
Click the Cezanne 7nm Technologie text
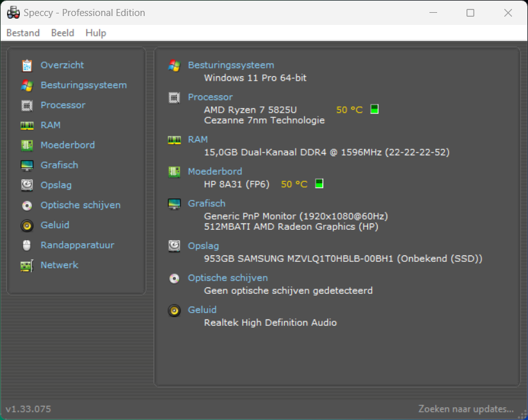tap(264, 120)
